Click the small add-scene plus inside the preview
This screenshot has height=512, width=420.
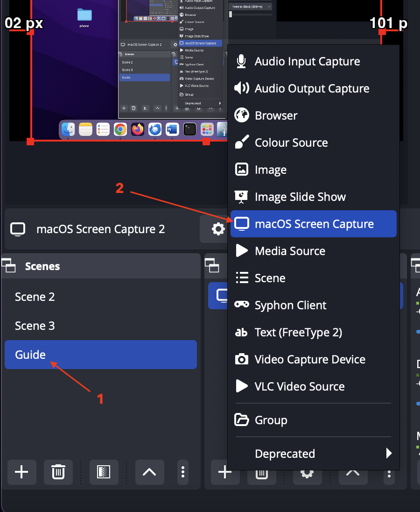(124, 108)
